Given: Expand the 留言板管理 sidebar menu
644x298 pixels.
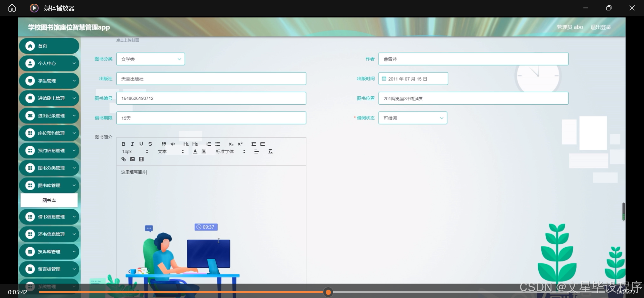Looking at the screenshot, I should point(49,269).
